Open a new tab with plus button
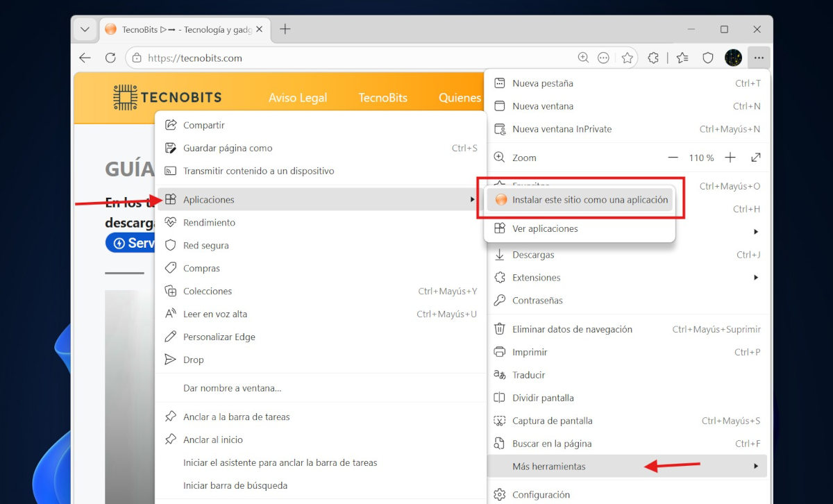 (x=285, y=29)
